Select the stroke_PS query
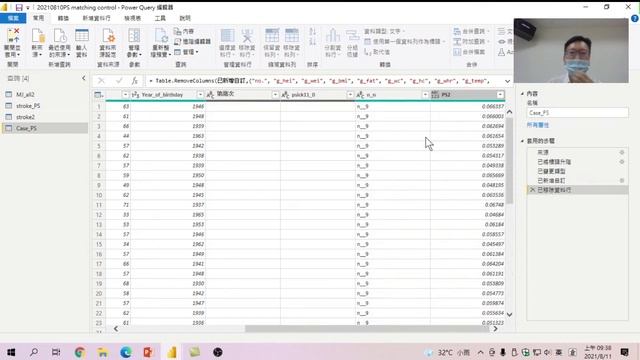 click(45, 106)
